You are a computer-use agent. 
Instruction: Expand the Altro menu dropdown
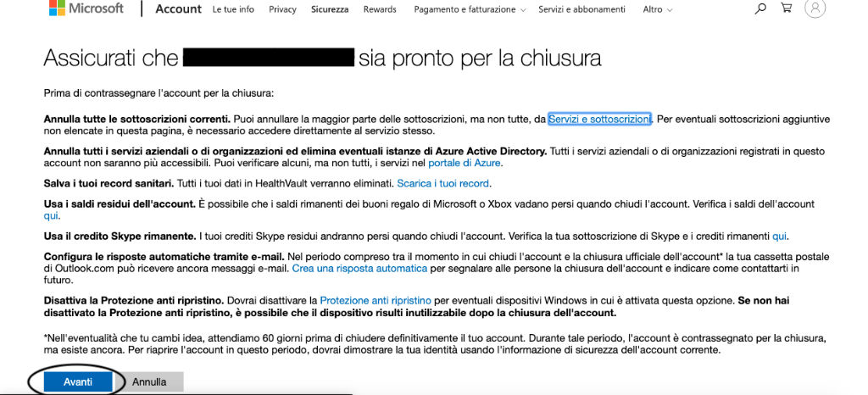click(658, 9)
